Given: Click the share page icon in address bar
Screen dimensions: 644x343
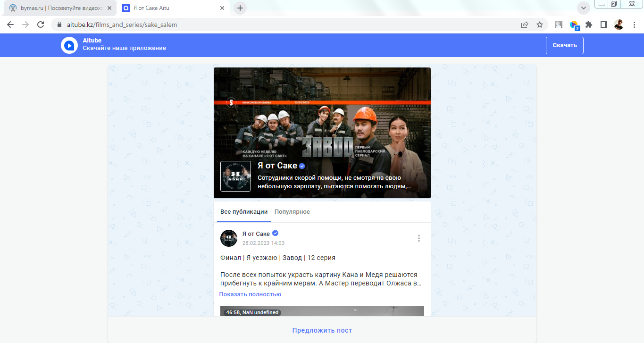Looking at the screenshot, I should [x=525, y=25].
